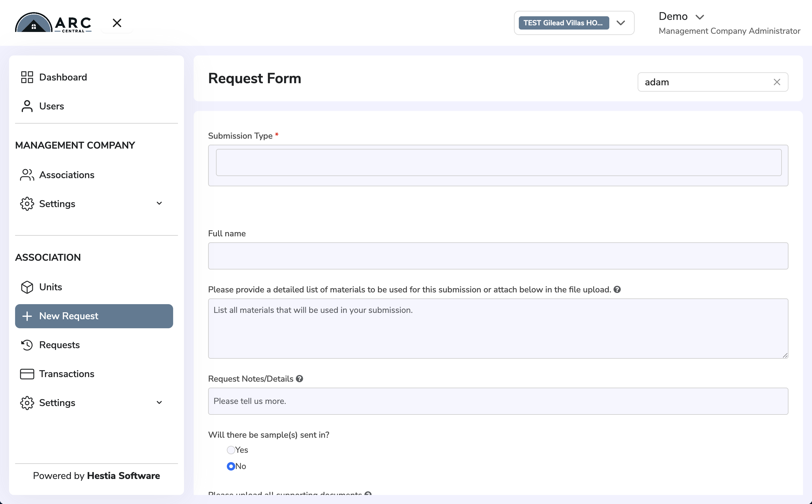The width and height of the screenshot is (812, 504).
Task: Click the ARC Central logo
Action: coord(53,22)
